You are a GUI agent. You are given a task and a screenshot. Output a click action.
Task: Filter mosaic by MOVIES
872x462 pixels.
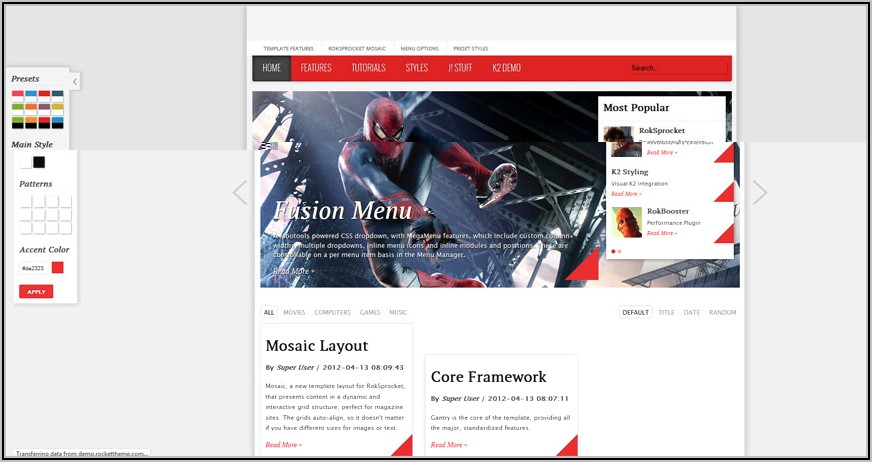click(294, 312)
